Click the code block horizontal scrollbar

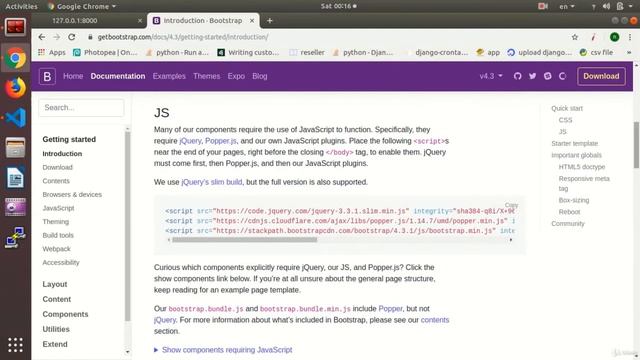(244, 240)
